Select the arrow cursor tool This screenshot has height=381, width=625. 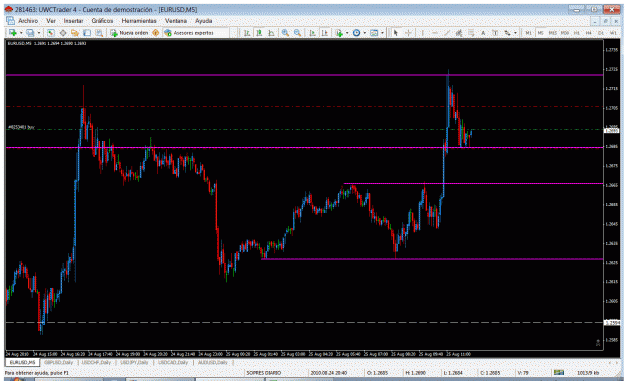pos(396,33)
